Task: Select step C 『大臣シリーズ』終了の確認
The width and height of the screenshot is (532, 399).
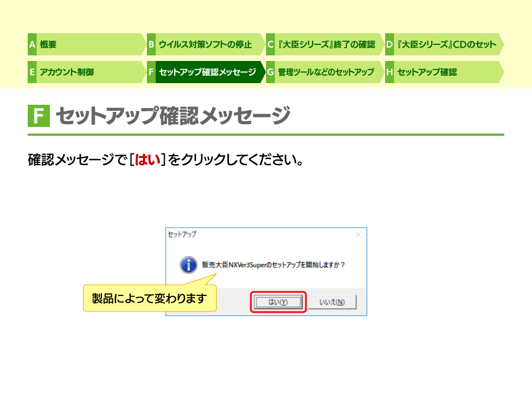Action: pos(325,44)
